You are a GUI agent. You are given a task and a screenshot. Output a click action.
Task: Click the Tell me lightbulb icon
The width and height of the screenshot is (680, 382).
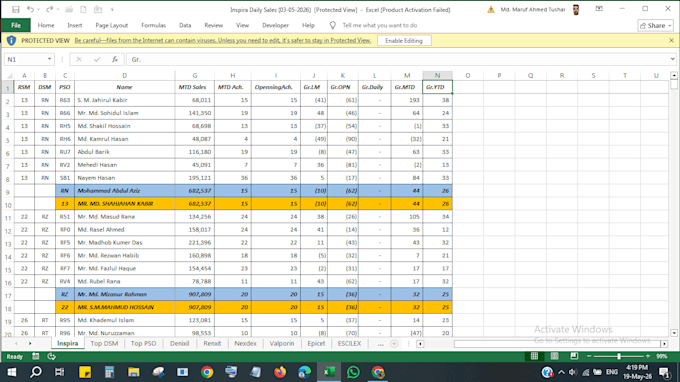click(x=333, y=25)
